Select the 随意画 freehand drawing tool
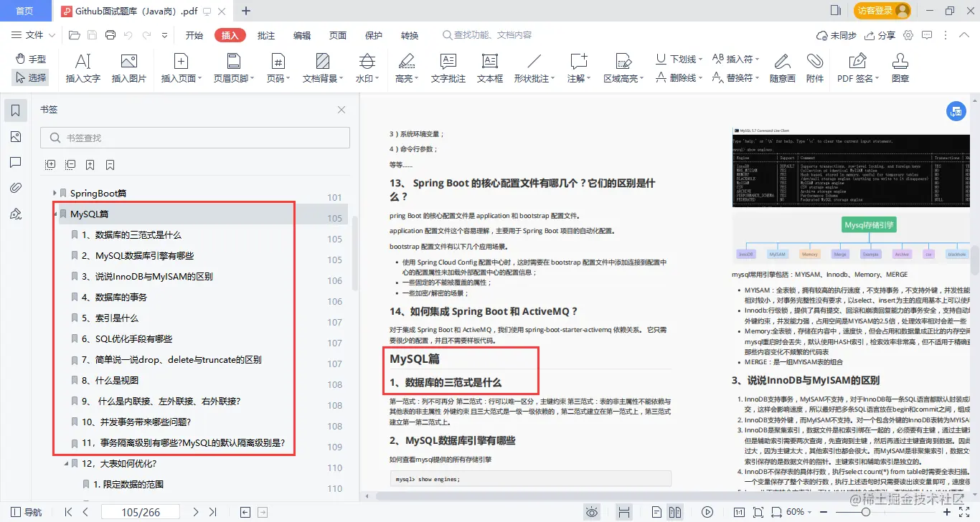Viewport: 980px width, 522px height. click(782, 68)
